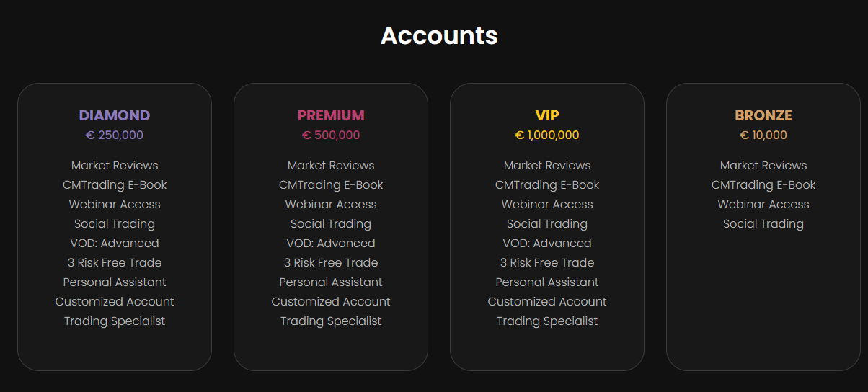Select the VIP account heading

547,115
